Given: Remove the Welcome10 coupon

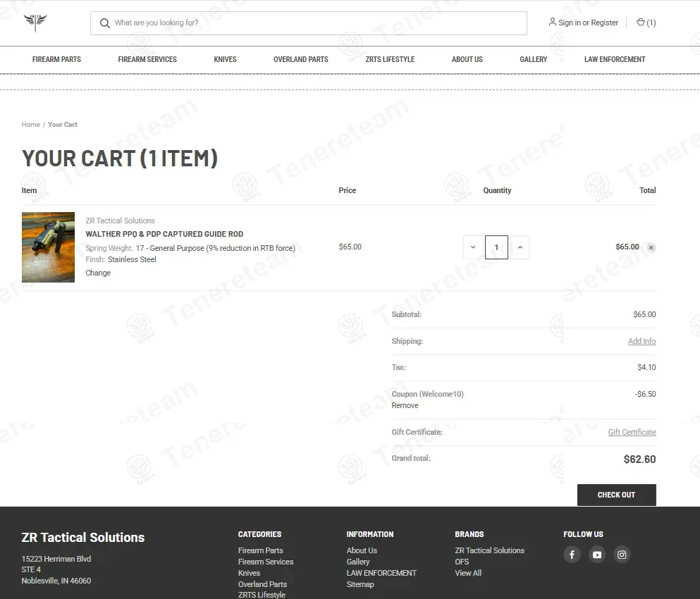Looking at the screenshot, I should (405, 405).
